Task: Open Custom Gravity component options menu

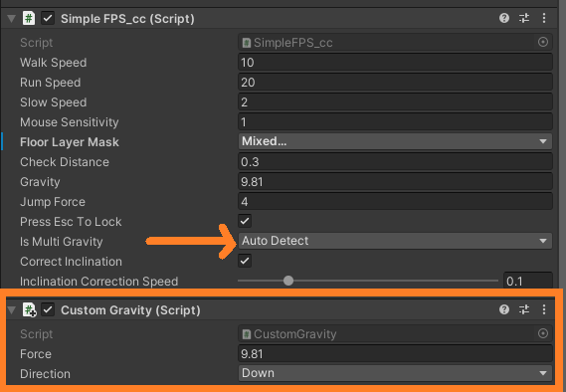Action: click(x=544, y=309)
